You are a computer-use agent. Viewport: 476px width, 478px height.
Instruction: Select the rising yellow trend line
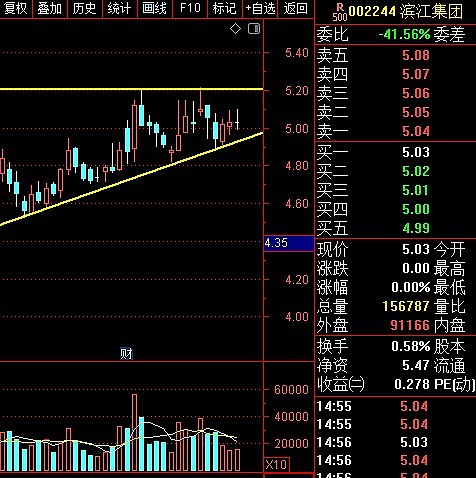coord(132,179)
